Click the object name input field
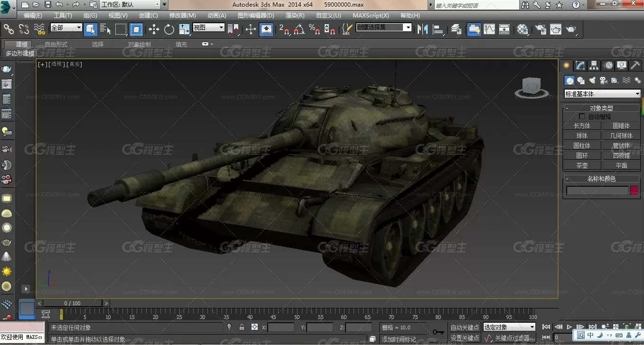The width and height of the screenshot is (644, 345). pos(597,191)
